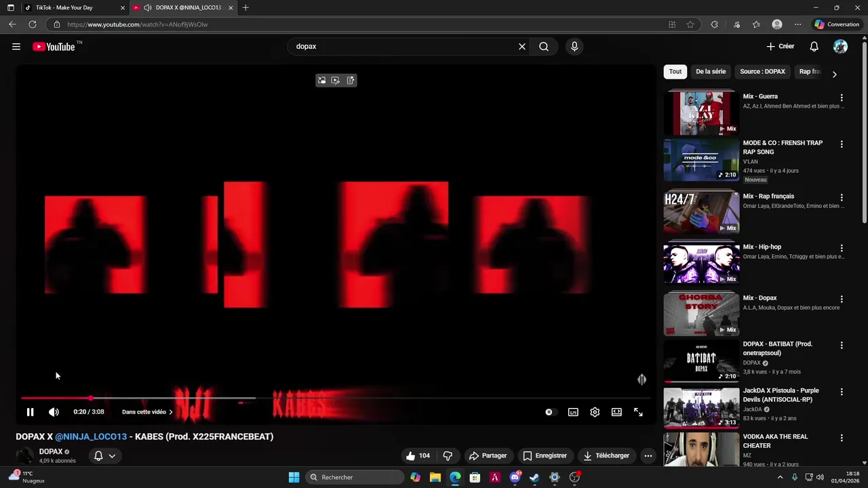Open options for Mix - Hip-hop

pyautogui.click(x=842, y=249)
